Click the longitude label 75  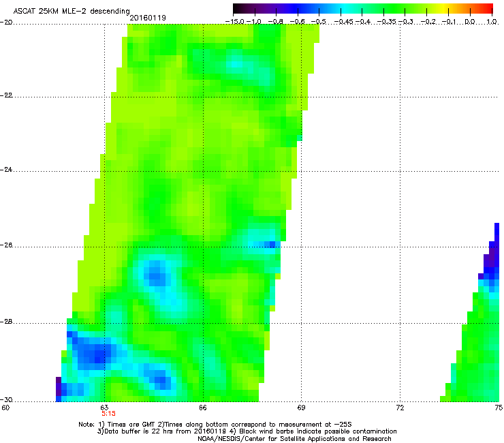point(499,408)
